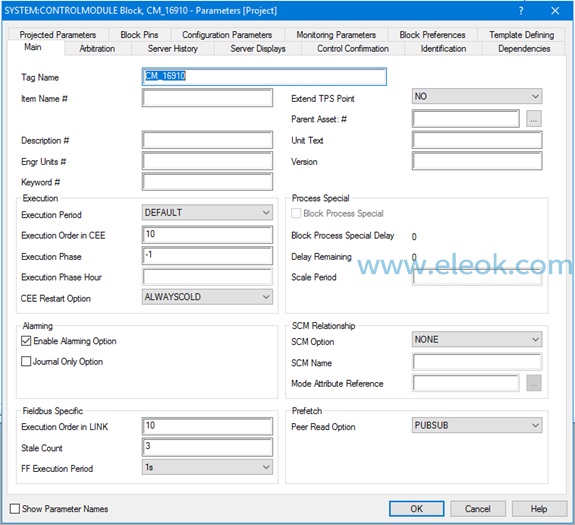Click the Parent Asset input field
575x525 pixels.
pyautogui.click(x=466, y=119)
